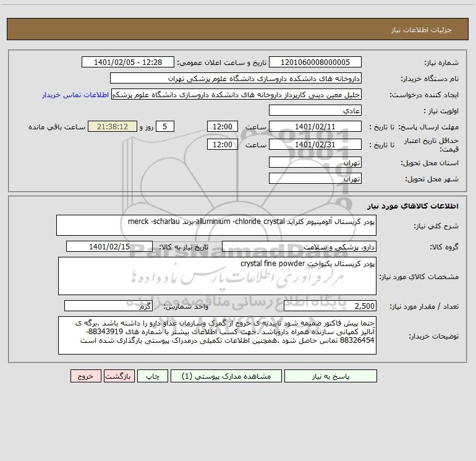This screenshot has width=476, height=461.
Task: Click the اولویت نیاز label
Action: [x=441, y=111]
